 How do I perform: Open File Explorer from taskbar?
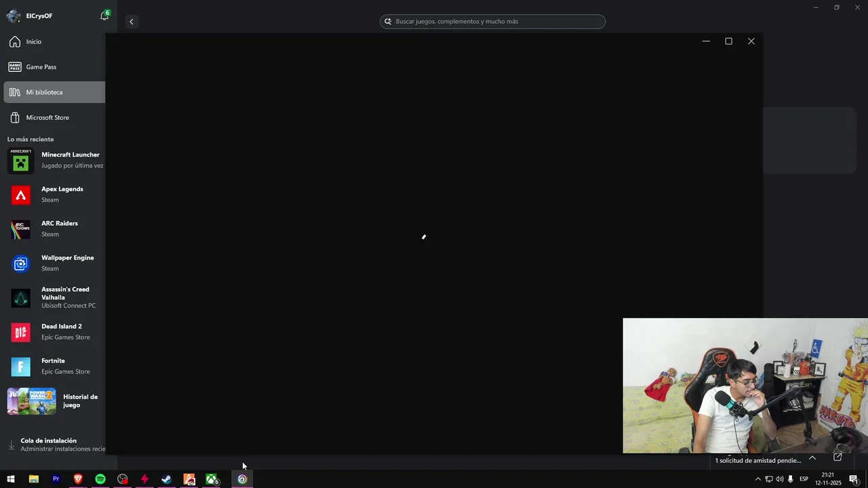(33, 479)
